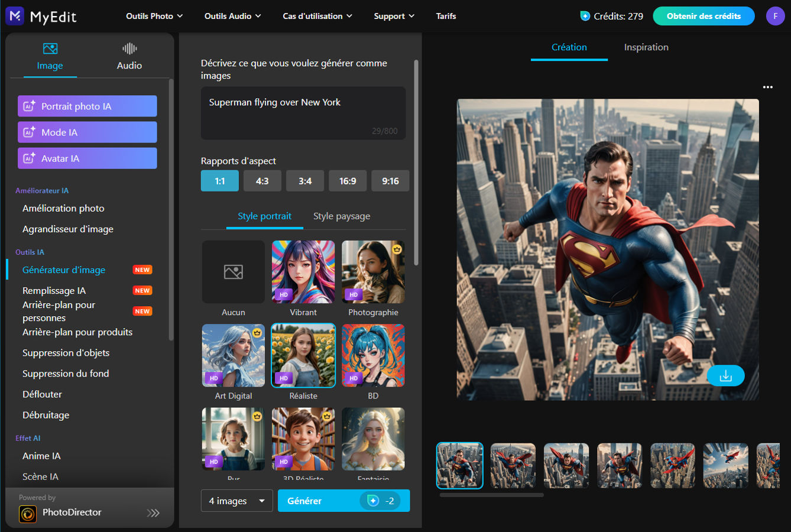
Task: Open Portrait photo IA
Action: tap(87, 106)
